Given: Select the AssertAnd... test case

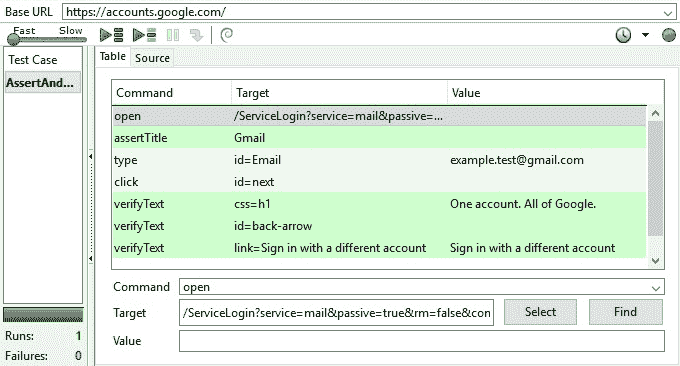Looking at the screenshot, I should click(42, 82).
